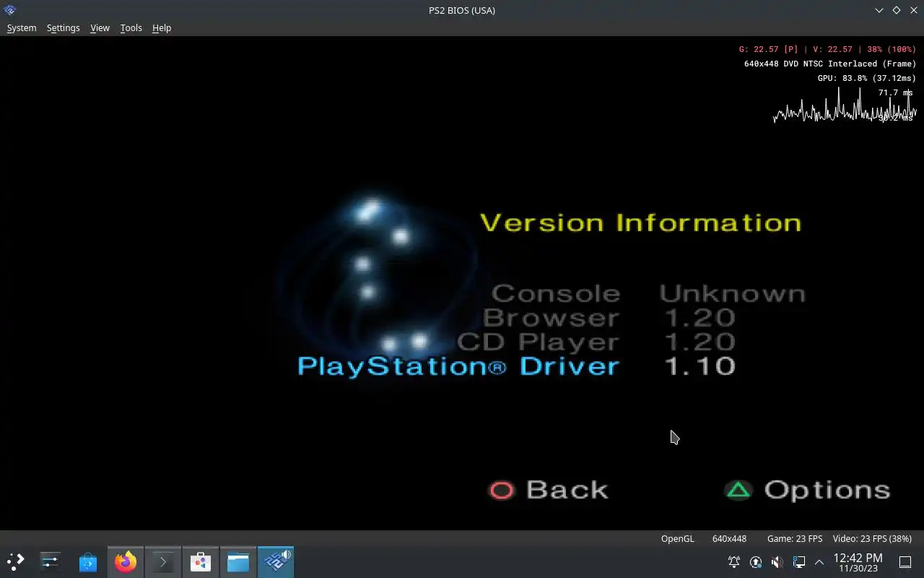Image resolution: width=924 pixels, height=578 pixels.
Task: Open the Dolphin file manager taskbar icon
Action: tap(238, 561)
